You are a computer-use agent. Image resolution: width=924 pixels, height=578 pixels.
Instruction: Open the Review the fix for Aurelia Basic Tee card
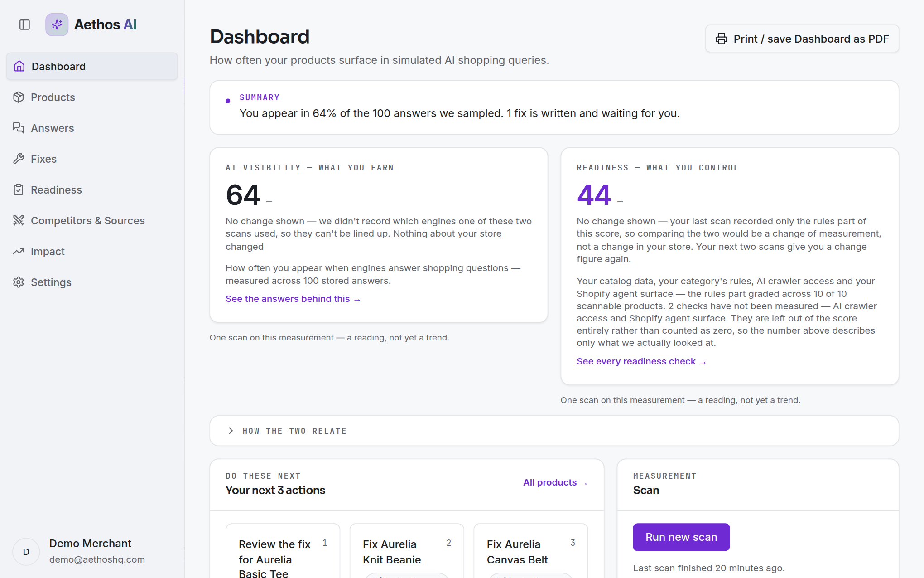click(x=283, y=551)
